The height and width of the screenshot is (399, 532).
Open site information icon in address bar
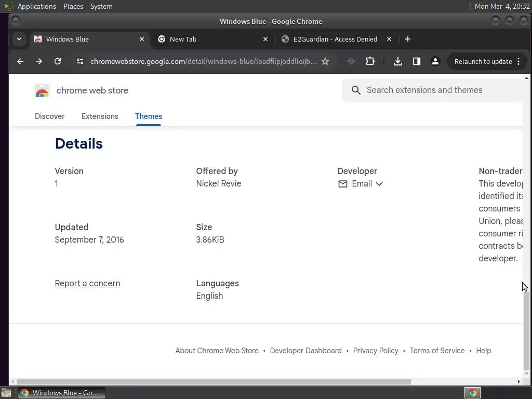[80, 61]
